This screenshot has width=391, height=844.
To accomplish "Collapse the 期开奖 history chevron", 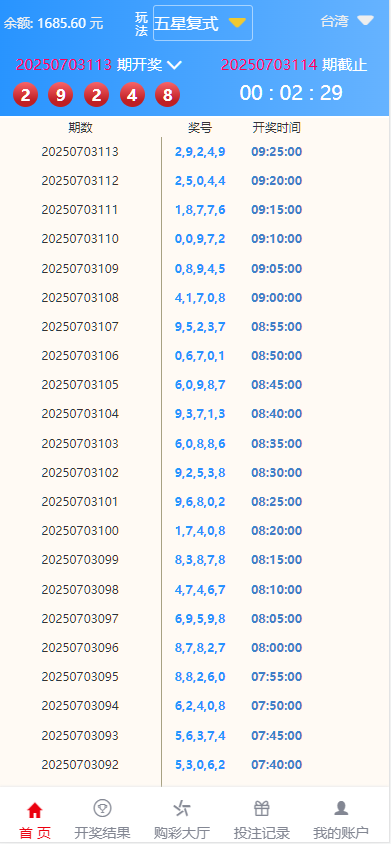I will pyautogui.click(x=174, y=66).
